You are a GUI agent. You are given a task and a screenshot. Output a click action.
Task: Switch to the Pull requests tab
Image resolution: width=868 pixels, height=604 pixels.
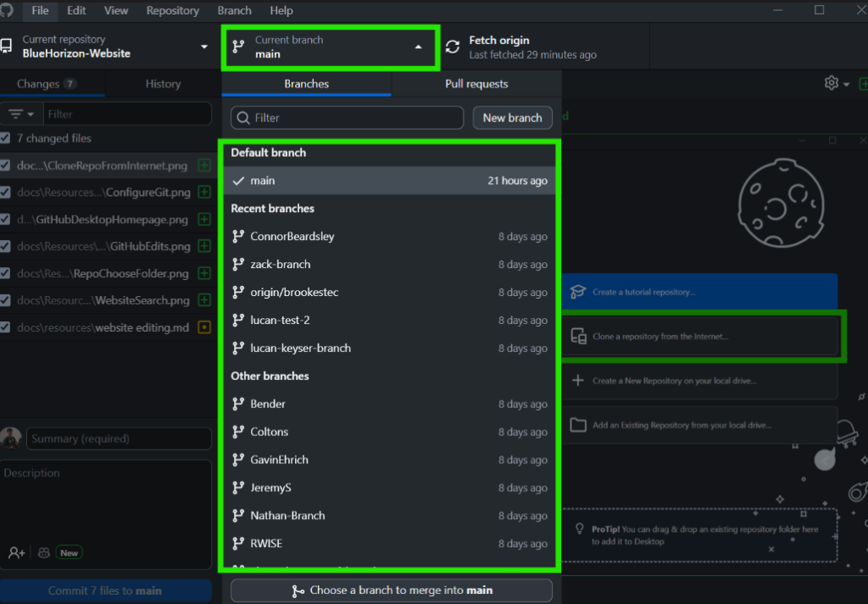click(476, 84)
